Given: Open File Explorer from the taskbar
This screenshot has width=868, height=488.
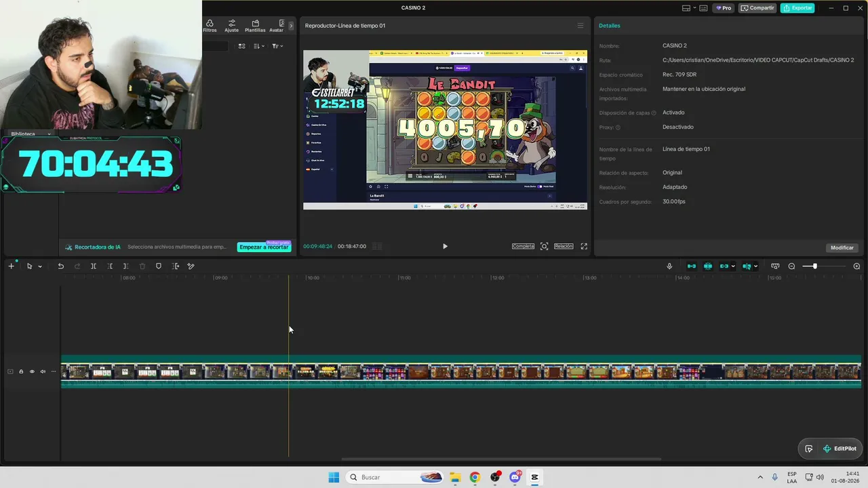Looking at the screenshot, I should [455, 477].
